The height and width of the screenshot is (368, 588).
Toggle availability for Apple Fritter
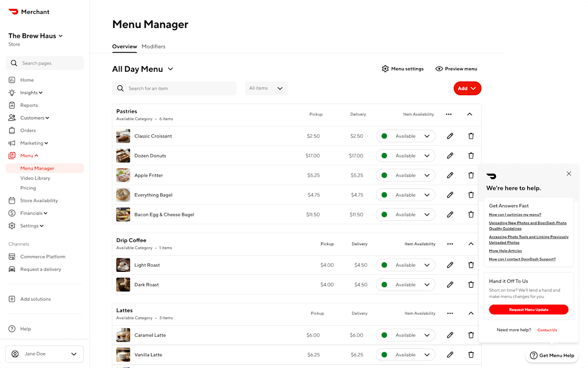click(405, 175)
